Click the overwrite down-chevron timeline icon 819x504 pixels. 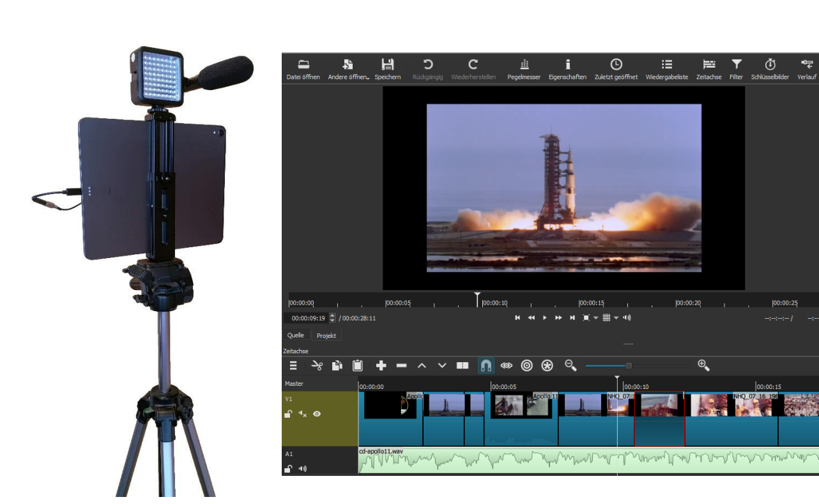[x=442, y=365]
